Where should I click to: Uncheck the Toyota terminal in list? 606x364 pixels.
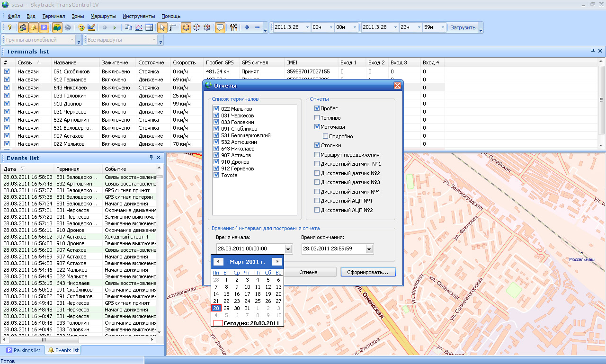point(216,175)
